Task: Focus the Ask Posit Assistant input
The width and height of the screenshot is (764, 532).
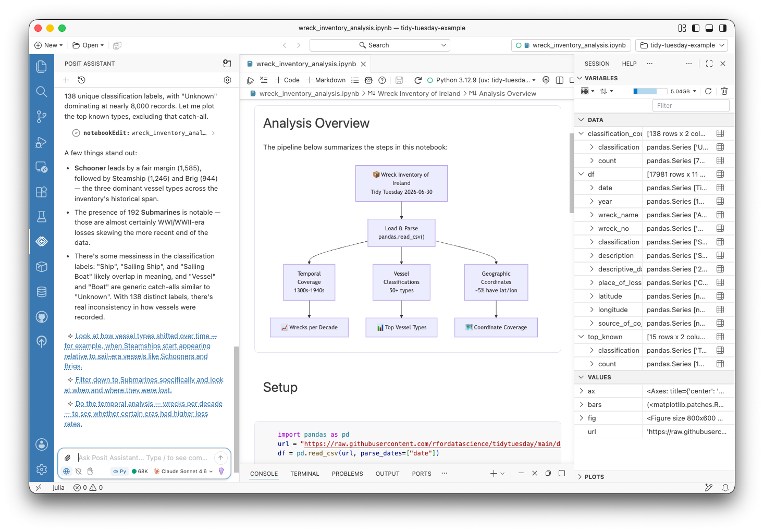Action: click(x=143, y=457)
